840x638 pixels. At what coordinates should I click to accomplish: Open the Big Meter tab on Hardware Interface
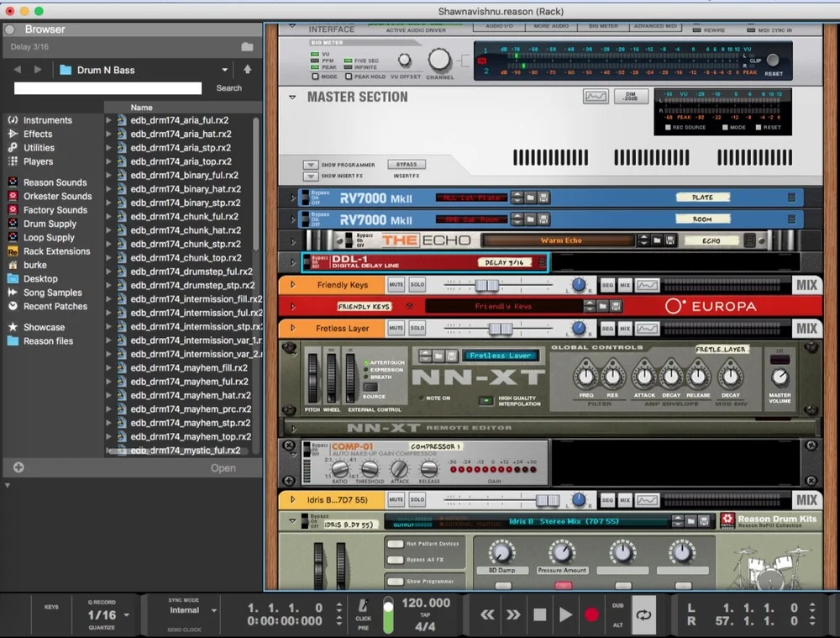603,26
